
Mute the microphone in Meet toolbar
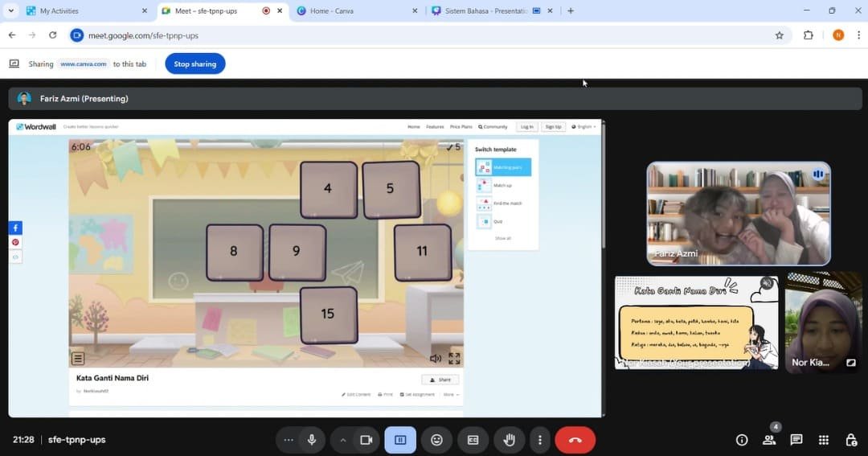(x=312, y=440)
